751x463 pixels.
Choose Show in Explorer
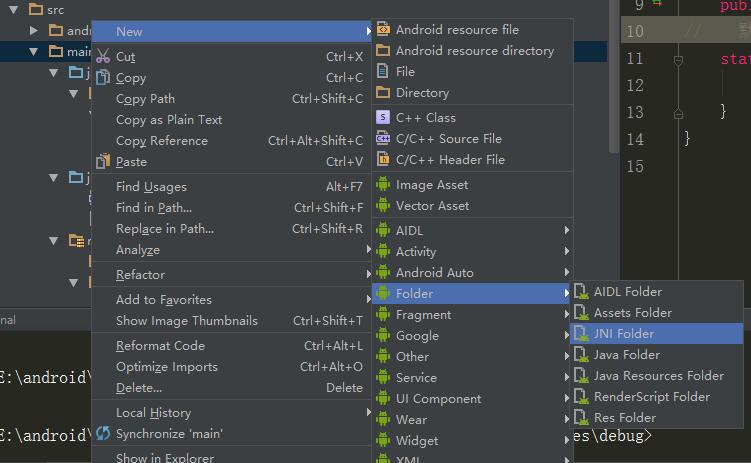(231, 457)
